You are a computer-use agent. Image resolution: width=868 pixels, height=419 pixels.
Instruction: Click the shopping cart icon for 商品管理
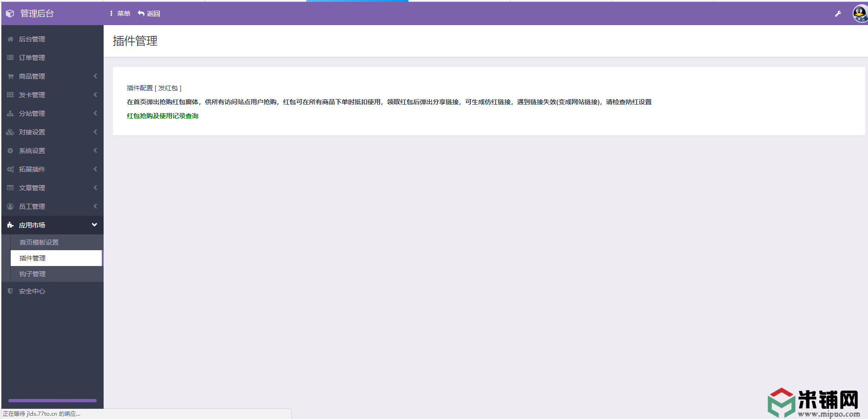coord(10,76)
